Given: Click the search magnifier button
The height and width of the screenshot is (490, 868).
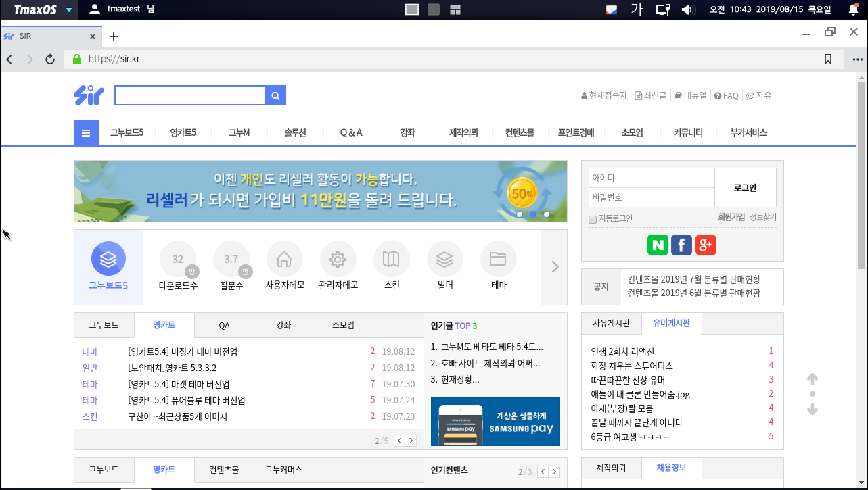Looking at the screenshot, I should [x=275, y=96].
